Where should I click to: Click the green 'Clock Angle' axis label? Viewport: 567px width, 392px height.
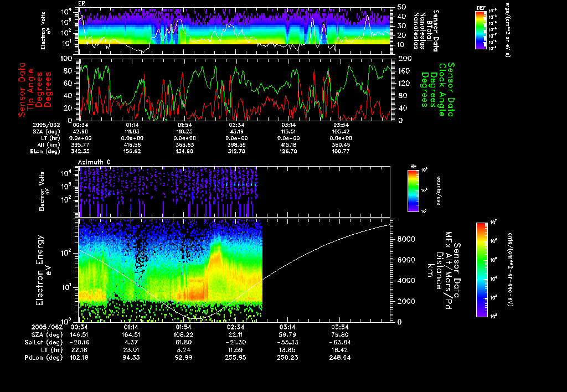tap(442, 89)
